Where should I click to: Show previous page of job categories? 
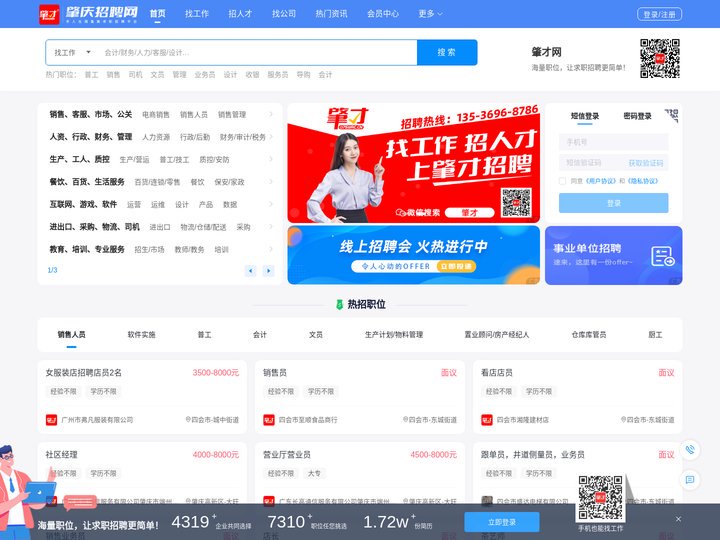[x=250, y=271]
